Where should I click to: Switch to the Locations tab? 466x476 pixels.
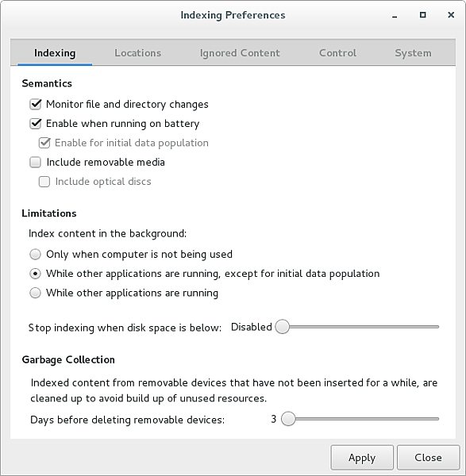point(137,53)
